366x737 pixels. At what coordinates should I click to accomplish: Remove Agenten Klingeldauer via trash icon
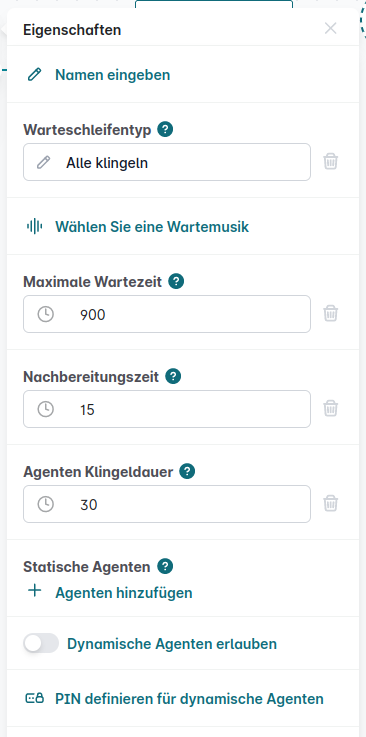coord(331,503)
